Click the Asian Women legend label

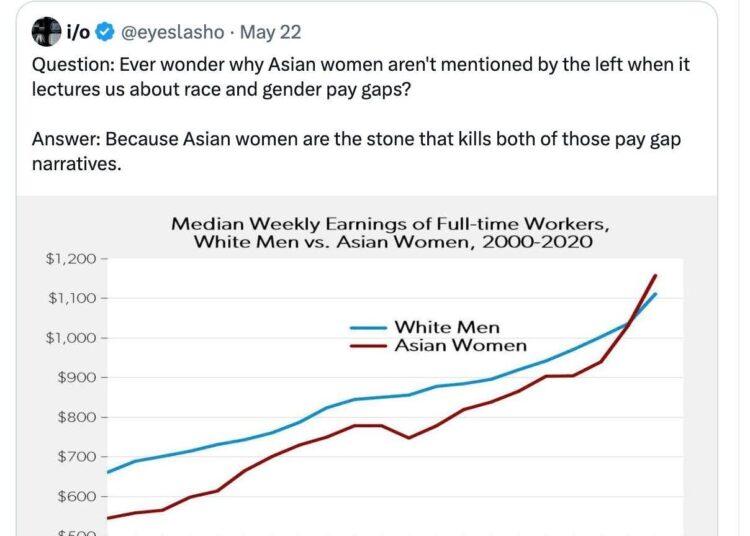461,346
